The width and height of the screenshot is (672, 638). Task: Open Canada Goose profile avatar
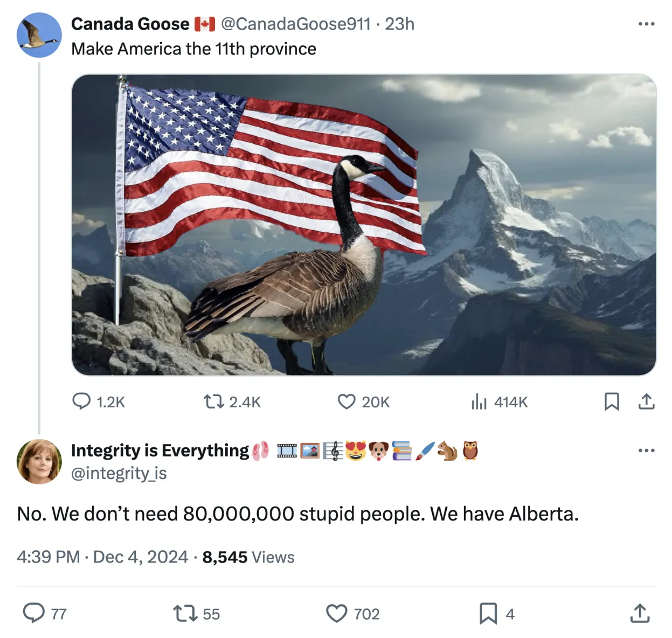[x=39, y=36]
